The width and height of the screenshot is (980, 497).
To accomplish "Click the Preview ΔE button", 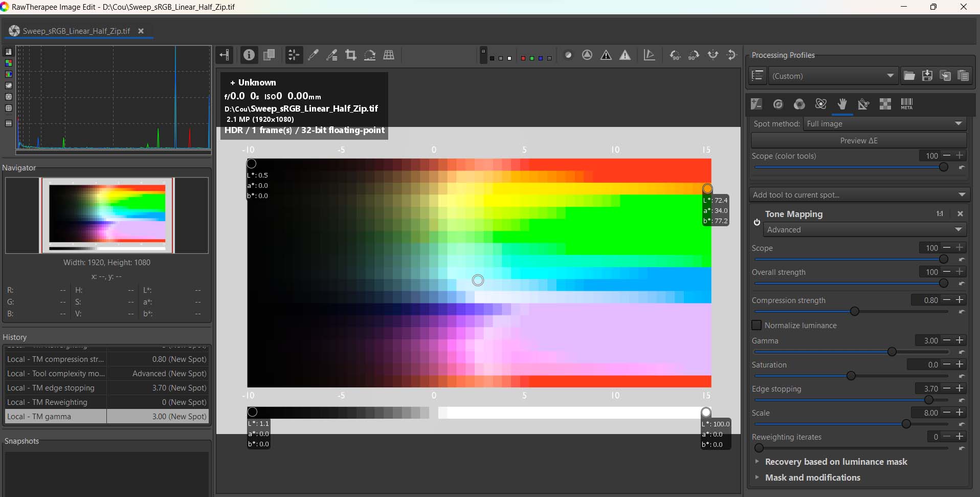I will [859, 140].
